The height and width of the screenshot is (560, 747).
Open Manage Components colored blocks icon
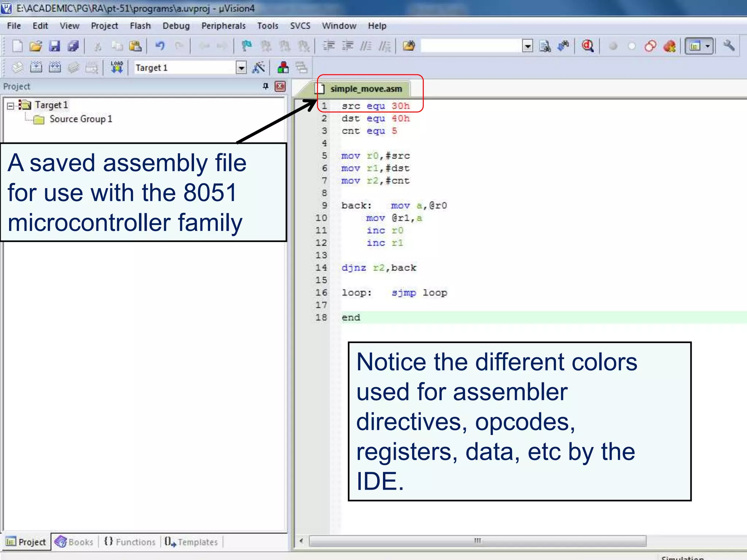click(283, 67)
